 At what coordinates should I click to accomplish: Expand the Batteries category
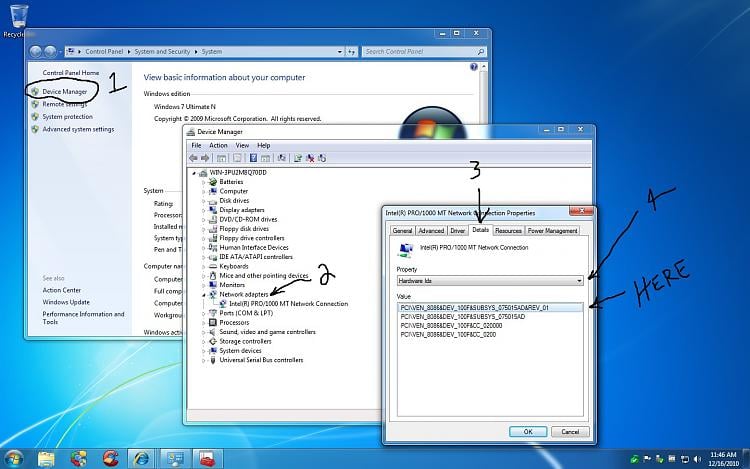pos(203,182)
